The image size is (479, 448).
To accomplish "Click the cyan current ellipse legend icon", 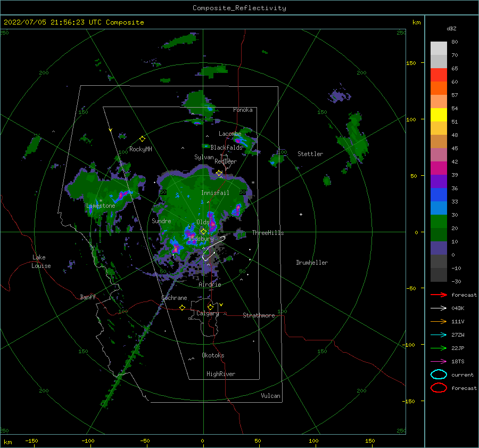I will (x=439, y=374).
